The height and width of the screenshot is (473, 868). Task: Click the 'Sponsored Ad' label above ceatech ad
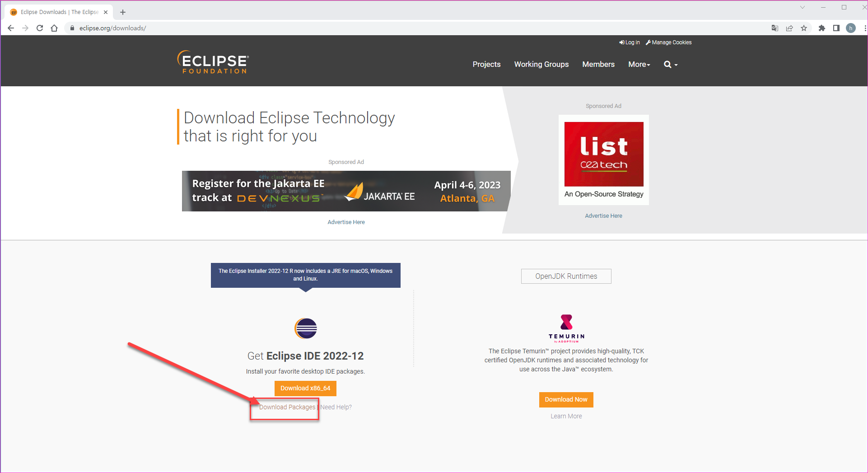[604, 106]
